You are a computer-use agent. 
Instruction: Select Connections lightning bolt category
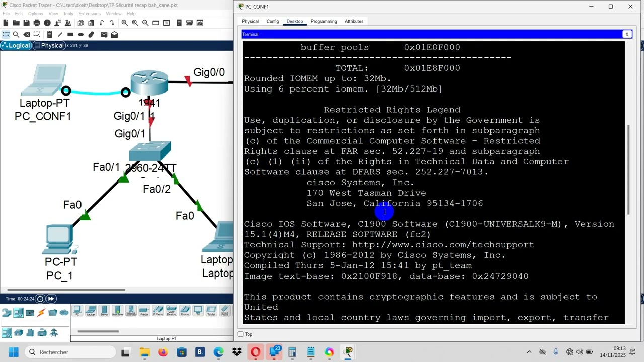(x=41, y=313)
